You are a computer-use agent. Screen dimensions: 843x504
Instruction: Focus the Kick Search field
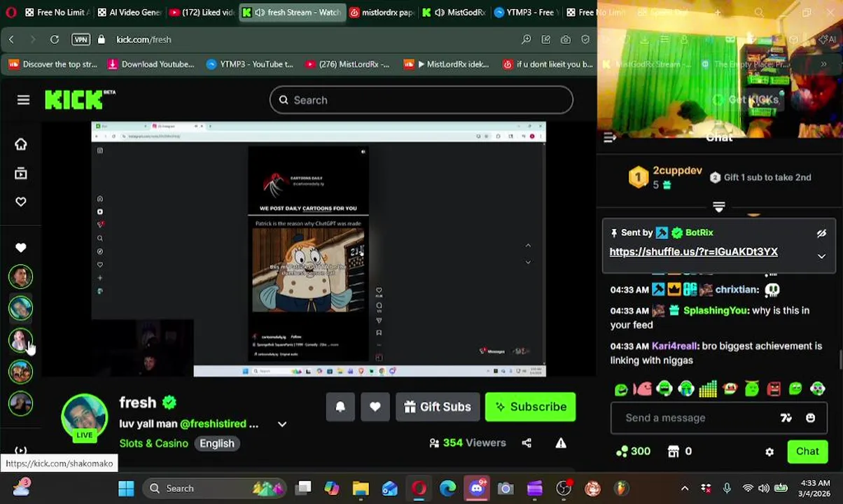click(x=421, y=100)
